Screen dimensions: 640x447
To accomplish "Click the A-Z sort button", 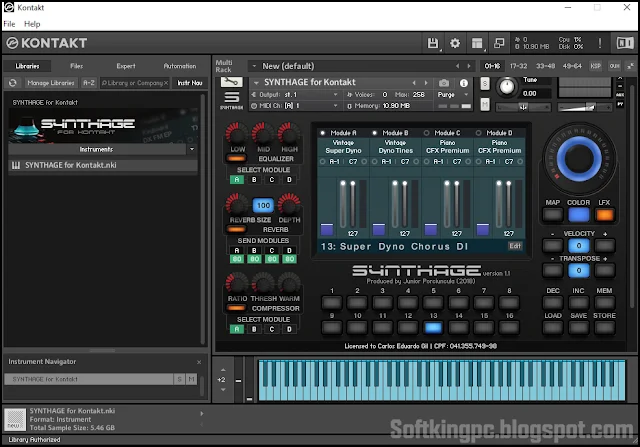I will click(x=89, y=83).
